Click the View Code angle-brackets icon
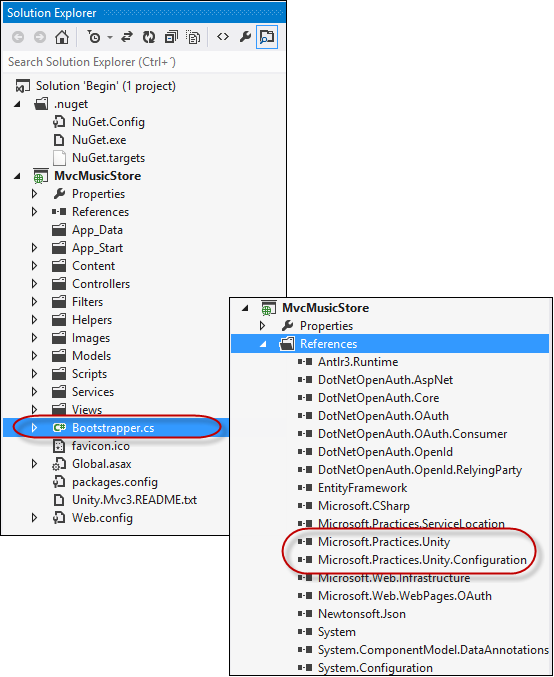 [223, 38]
